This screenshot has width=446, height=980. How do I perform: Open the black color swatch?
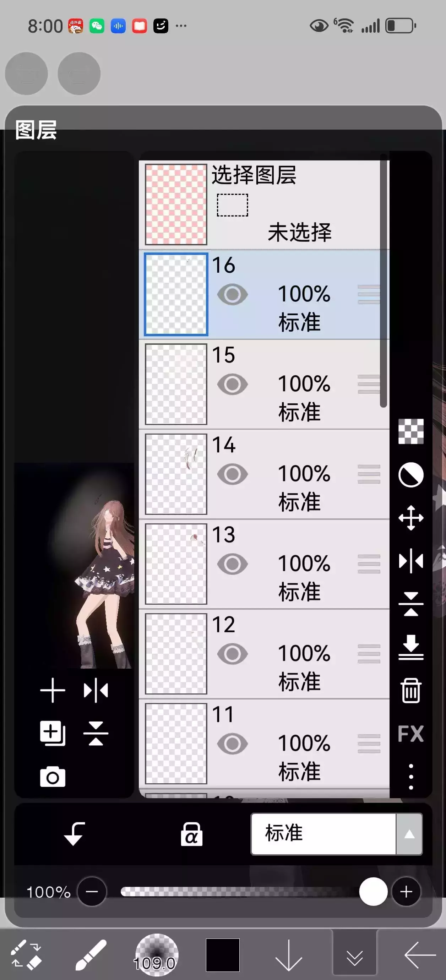point(223,954)
